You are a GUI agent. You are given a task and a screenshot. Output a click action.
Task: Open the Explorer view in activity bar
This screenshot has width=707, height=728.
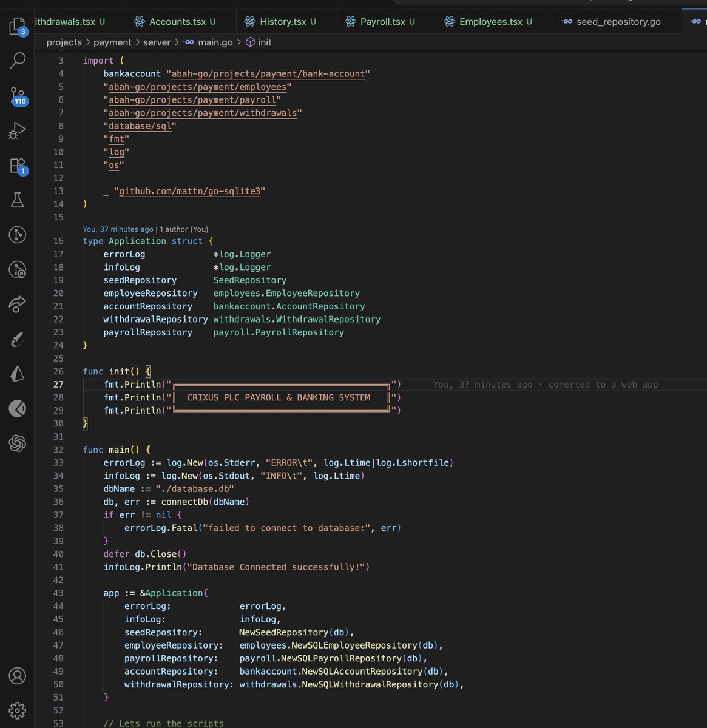coord(17,26)
